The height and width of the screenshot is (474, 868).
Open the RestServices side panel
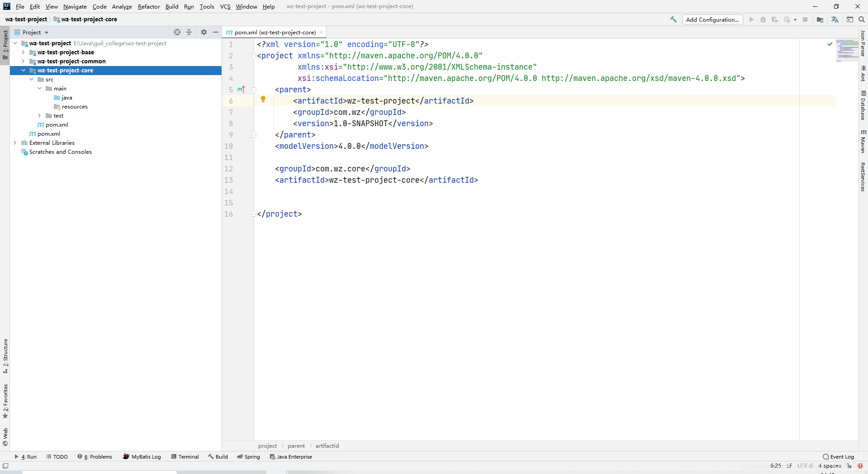click(x=863, y=177)
